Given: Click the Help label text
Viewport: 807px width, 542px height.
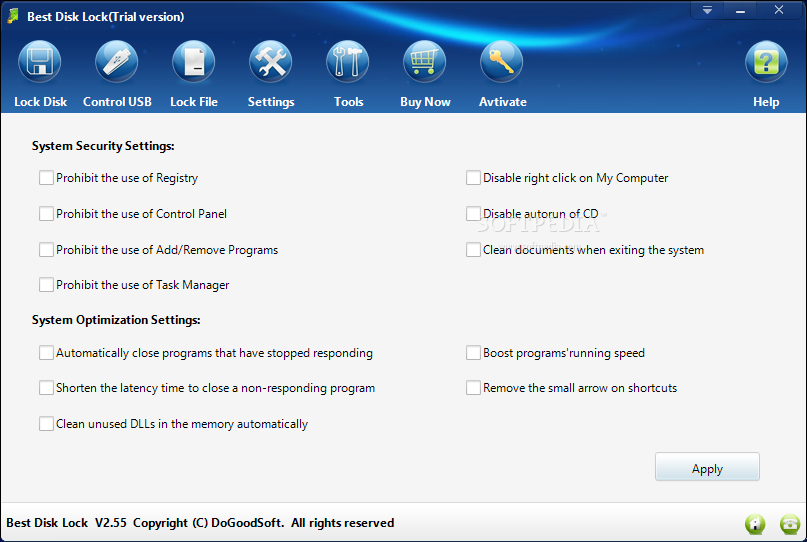Looking at the screenshot, I should [766, 102].
